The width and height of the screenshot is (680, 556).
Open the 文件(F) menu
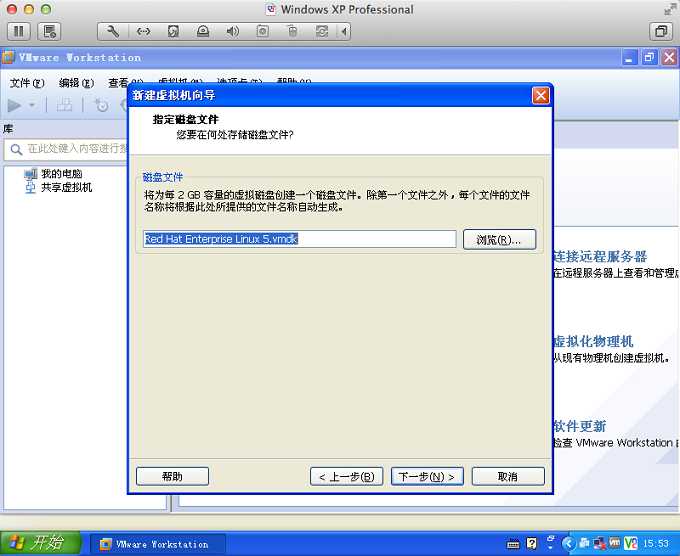[x=27, y=82]
